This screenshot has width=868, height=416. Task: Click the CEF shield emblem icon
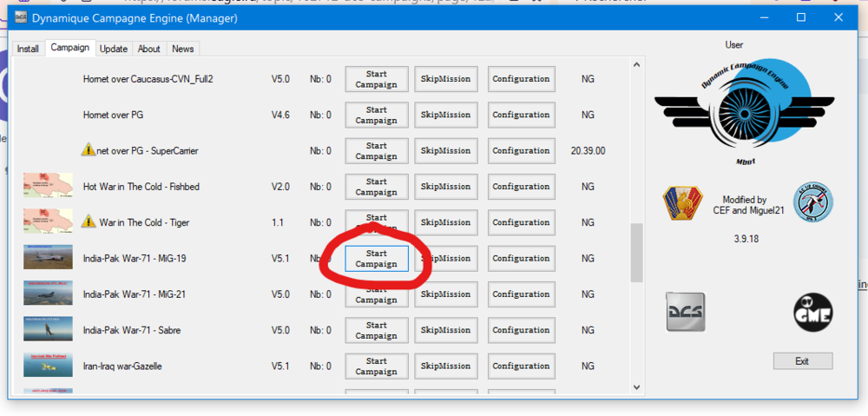pos(682,203)
